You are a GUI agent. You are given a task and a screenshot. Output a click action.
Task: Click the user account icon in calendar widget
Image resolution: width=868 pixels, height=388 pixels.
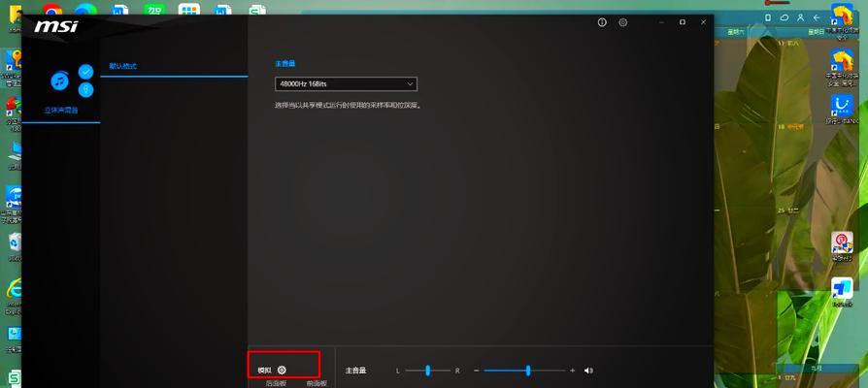click(x=800, y=17)
